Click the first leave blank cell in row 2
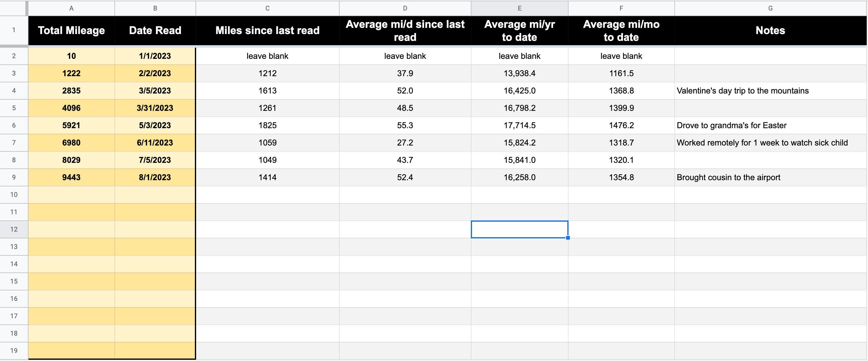This screenshot has width=868, height=361. pyautogui.click(x=267, y=56)
